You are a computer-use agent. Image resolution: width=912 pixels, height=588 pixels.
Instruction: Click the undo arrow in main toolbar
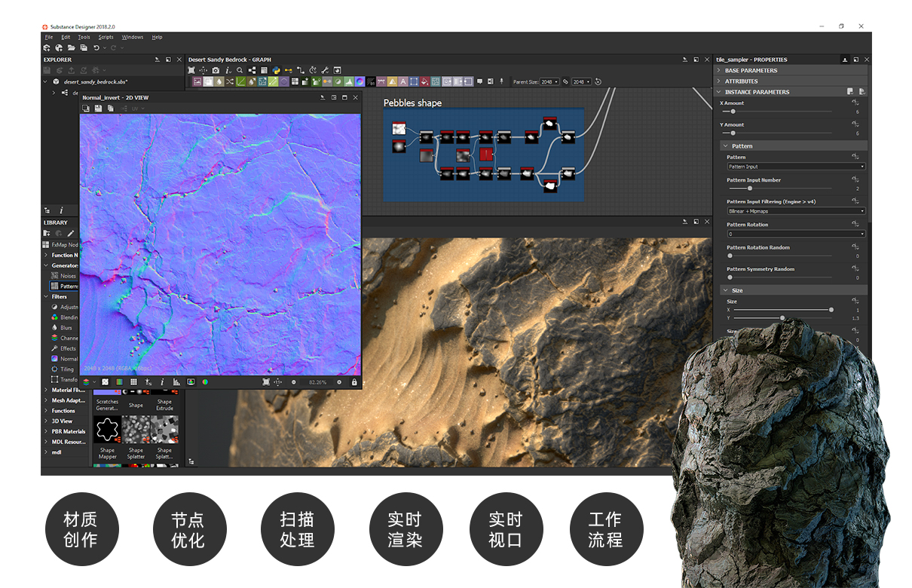coord(96,47)
